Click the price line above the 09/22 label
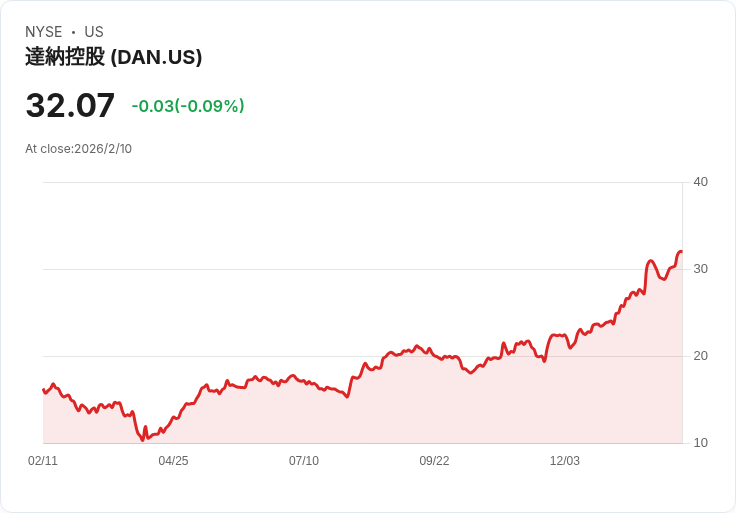 point(434,355)
